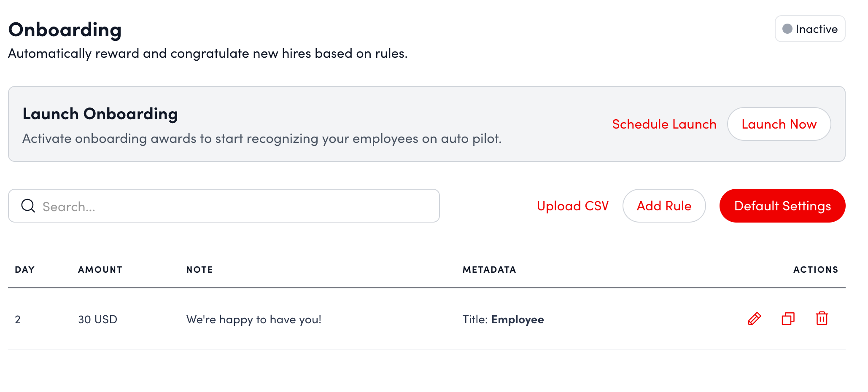This screenshot has width=868, height=392.
Task: Click the Employee metadata title text
Action: tap(518, 319)
